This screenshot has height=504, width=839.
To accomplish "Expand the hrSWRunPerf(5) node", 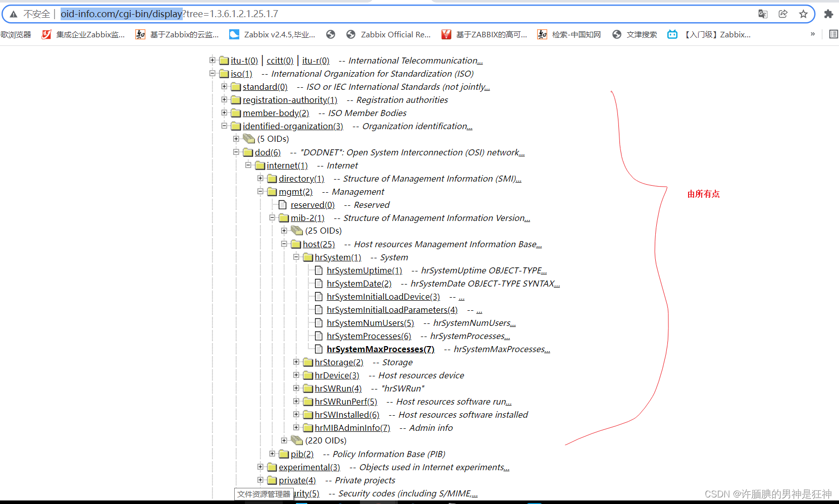I will pos(296,401).
